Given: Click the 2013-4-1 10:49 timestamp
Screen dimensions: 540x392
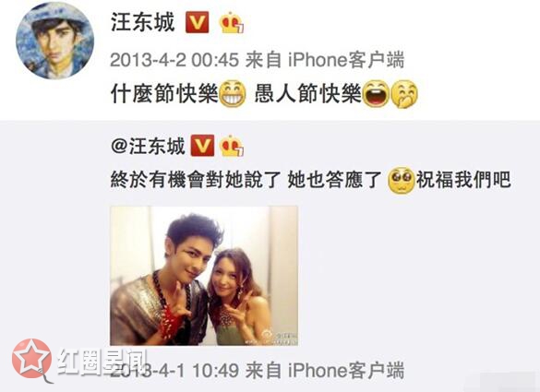Looking at the screenshot, I should tap(174, 370).
